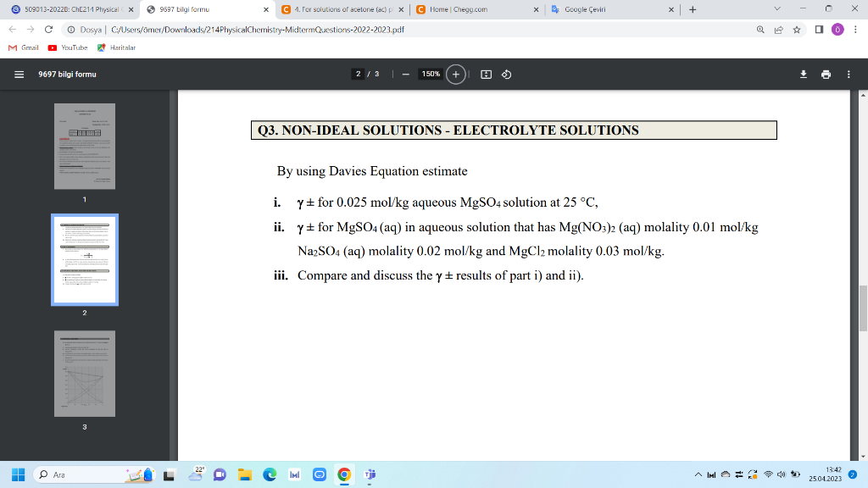
Task: Download the PDF file
Action: click(803, 74)
